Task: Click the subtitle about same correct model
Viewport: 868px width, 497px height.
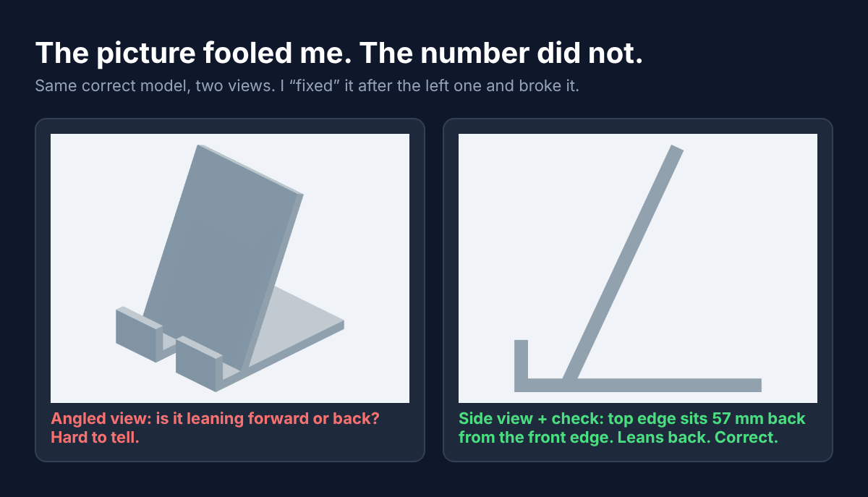Action: (307, 86)
